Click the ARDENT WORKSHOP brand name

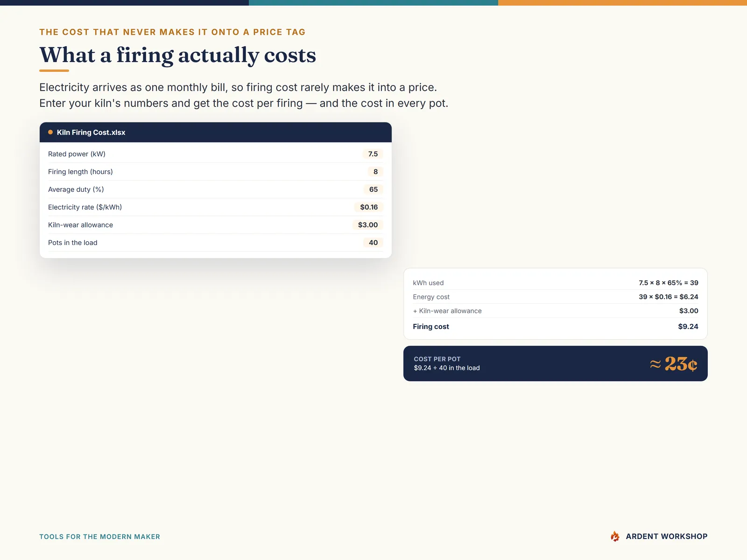(x=666, y=536)
